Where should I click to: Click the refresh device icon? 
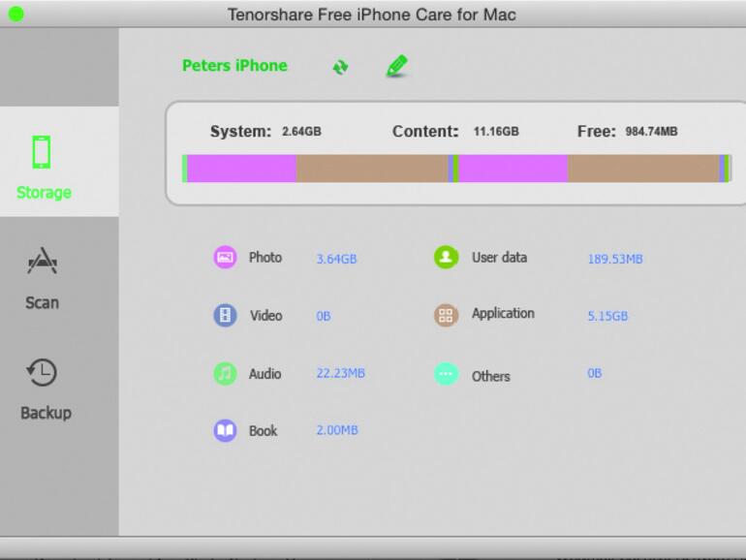340,67
